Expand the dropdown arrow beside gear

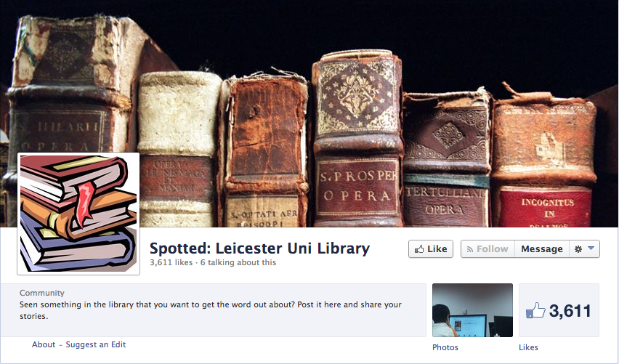click(591, 248)
